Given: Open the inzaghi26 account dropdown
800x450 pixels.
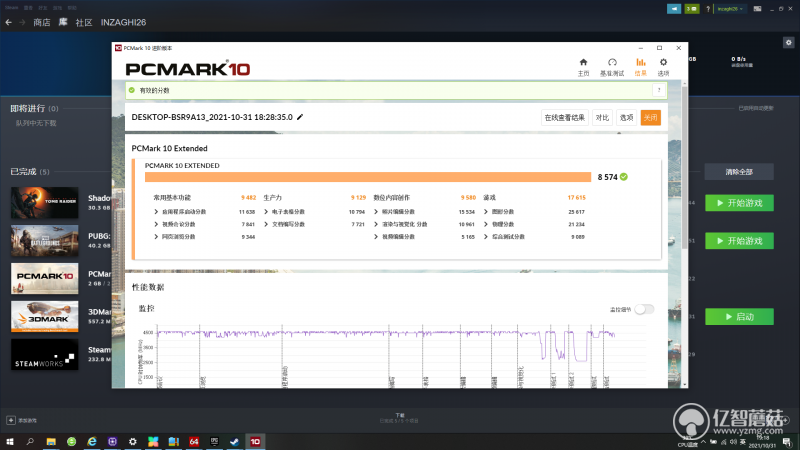Looking at the screenshot, I should click(730, 9).
